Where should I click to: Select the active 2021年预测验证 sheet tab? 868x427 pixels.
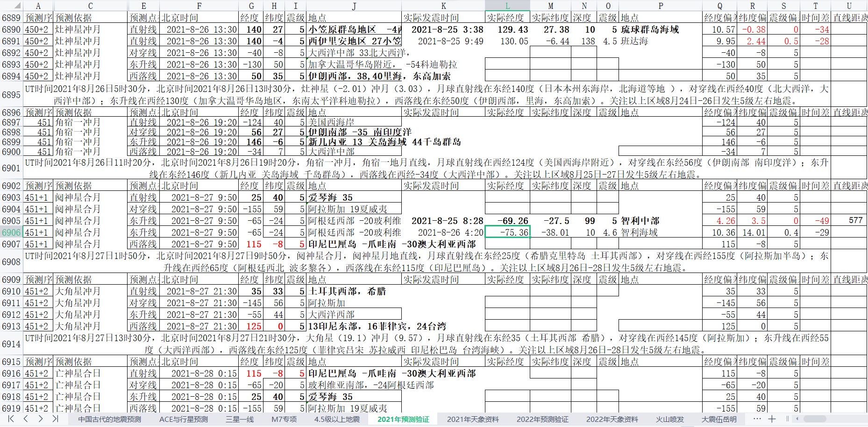[x=403, y=419]
